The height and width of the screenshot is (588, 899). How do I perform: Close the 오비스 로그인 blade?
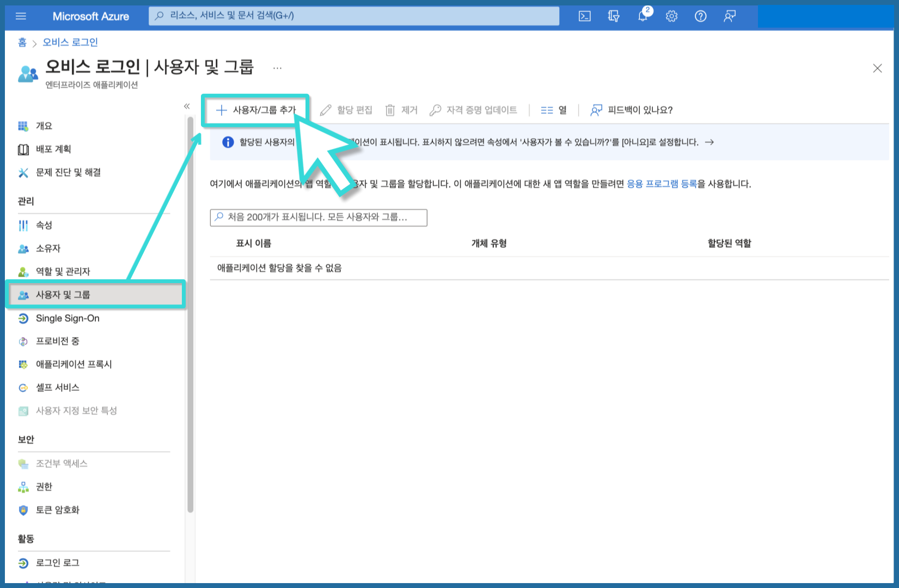877,68
